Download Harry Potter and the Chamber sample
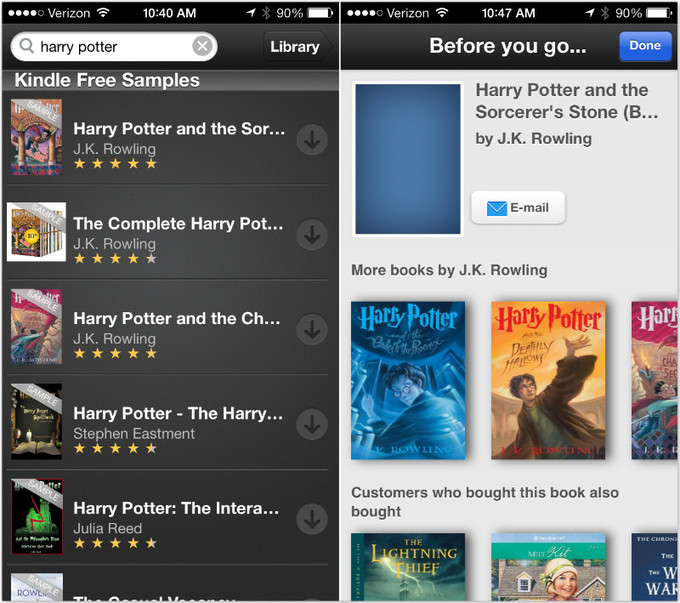680x603 pixels. 312,330
